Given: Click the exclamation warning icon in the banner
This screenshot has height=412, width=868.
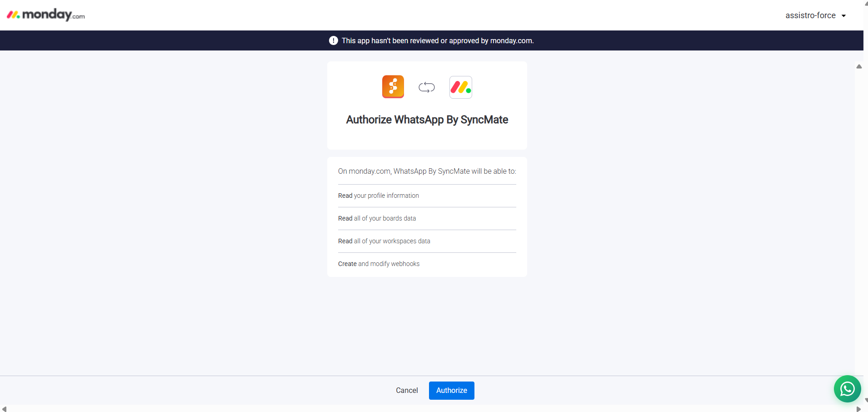Looking at the screenshot, I should [x=333, y=40].
